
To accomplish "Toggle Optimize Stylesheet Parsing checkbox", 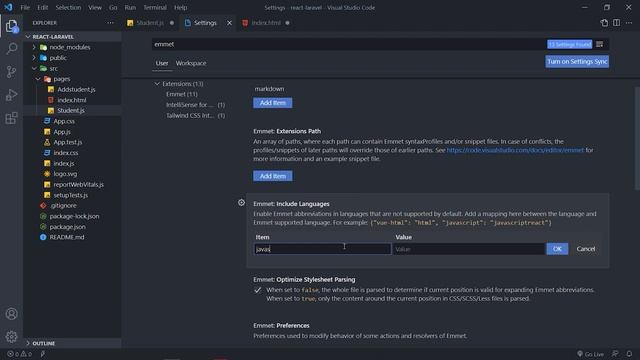I will click(x=258, y=290).
